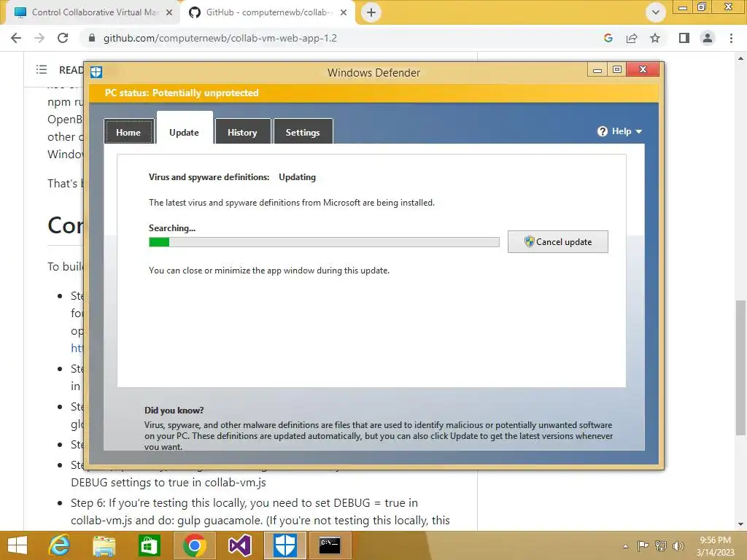
Task: Open Chrome three-dot menu
Action: tap(731, 38)
